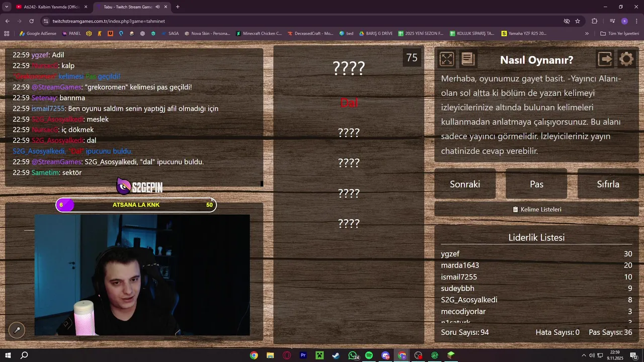Mute the tab audio speaker icon on Tabu tab
The height and width of the screenshot is (362, 644).
157,7
